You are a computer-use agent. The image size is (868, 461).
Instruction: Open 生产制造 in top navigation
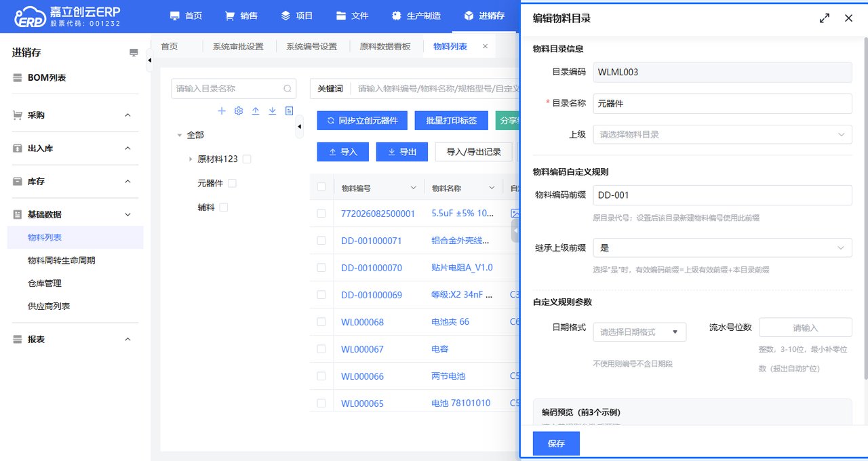coord(416,16)
